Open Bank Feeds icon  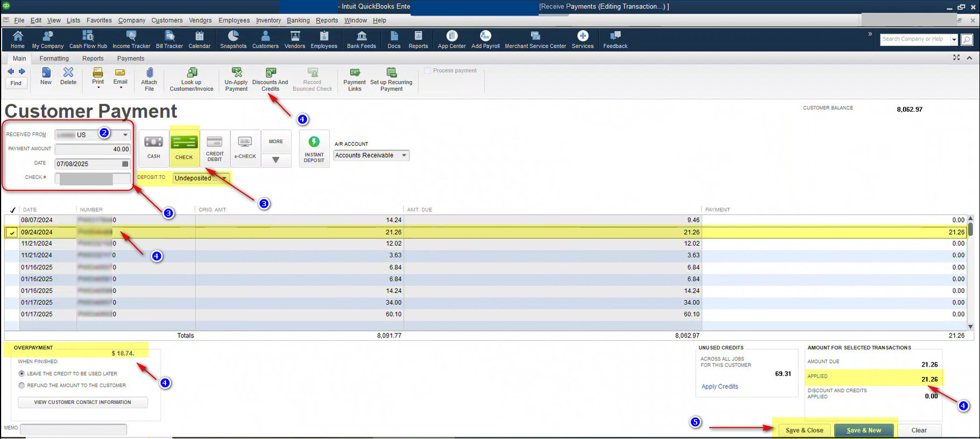[361, 40]
